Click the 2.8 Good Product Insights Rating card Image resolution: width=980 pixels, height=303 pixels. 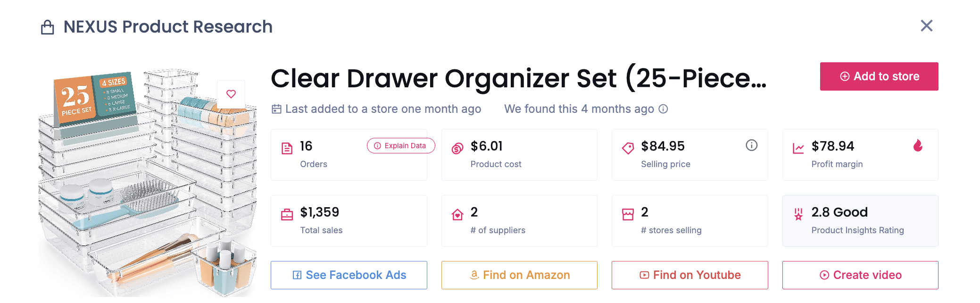click(x=860, y=221)
